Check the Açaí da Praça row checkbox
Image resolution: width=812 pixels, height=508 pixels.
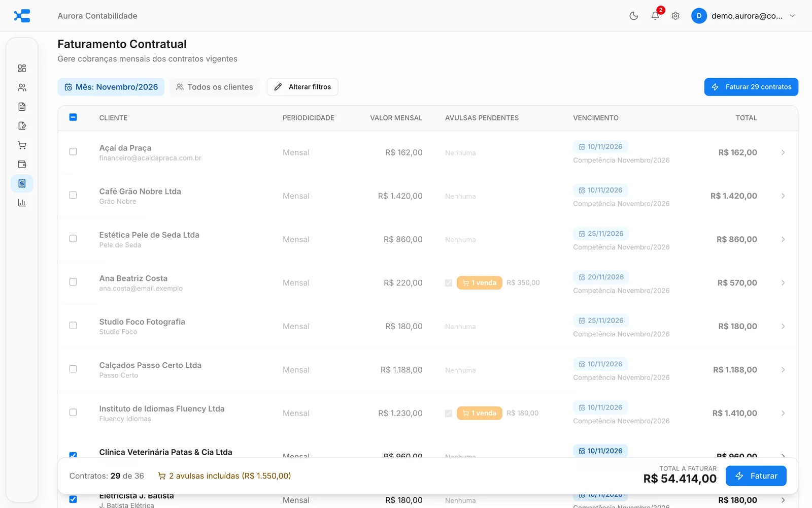73,152
